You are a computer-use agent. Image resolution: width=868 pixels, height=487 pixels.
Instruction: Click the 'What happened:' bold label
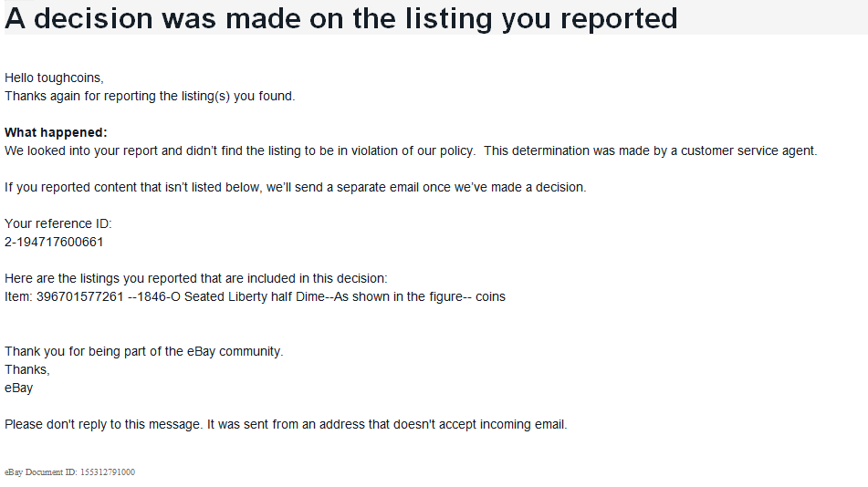[x=56, y=132]
